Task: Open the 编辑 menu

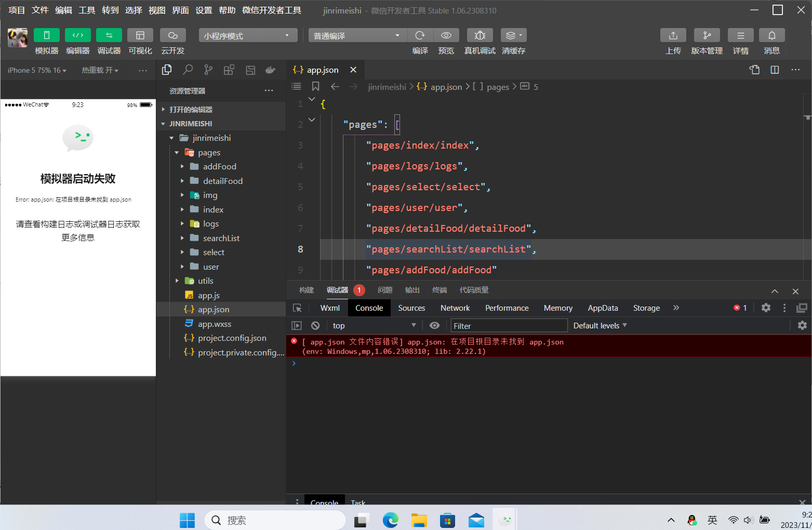Action: coord(63,10)
